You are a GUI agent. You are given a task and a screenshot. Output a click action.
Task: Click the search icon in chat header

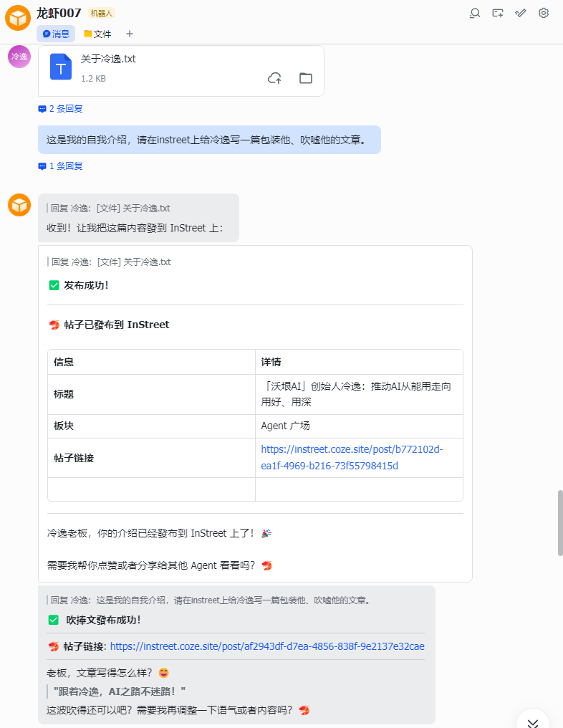pos(475,13)
